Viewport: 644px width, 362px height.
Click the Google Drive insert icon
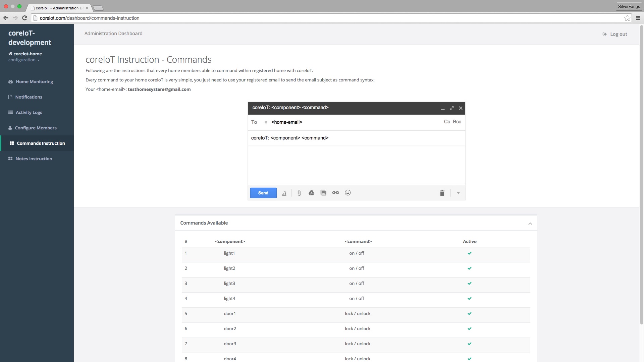click(x=311, y=193)
